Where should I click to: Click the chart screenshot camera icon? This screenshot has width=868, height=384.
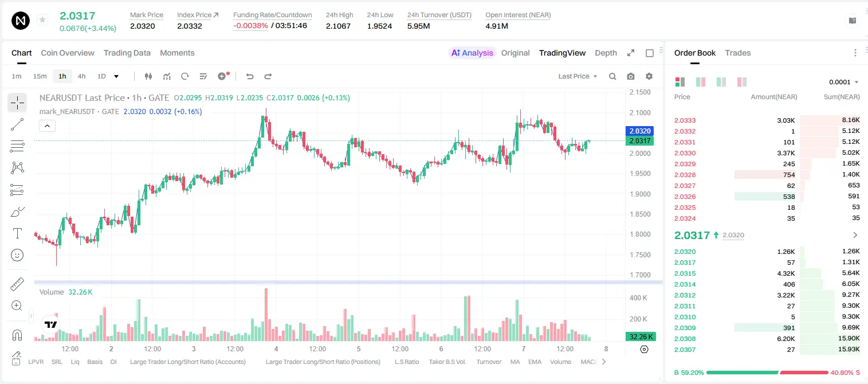(631, 76)
